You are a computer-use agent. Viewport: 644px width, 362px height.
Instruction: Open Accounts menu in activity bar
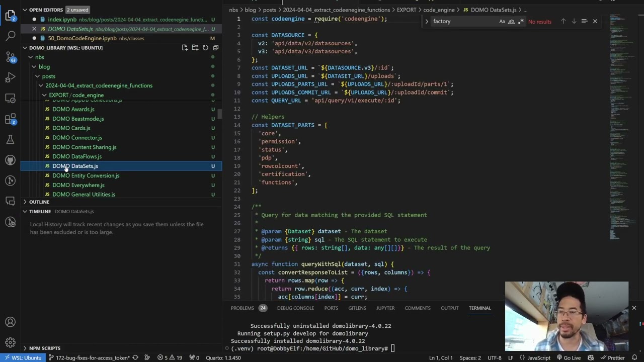click(x=10, y=322)
